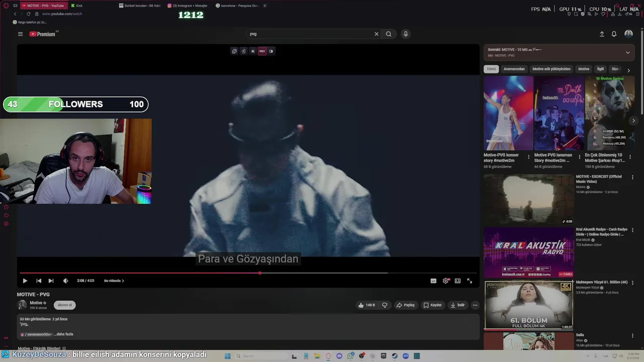This screenshot has width=644, height=362.
Task: Expand description with '...daha fazla'
Action: (64, 334)
